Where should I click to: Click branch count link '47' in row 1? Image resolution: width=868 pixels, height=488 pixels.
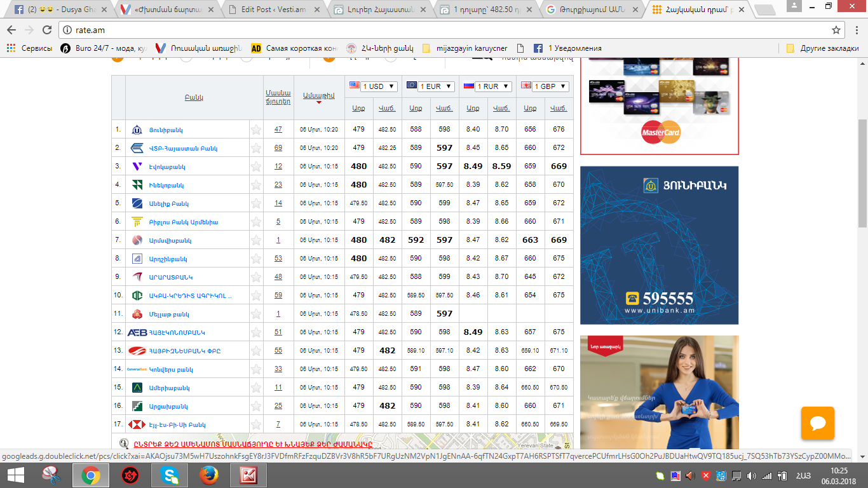click(x=278, y=130)
